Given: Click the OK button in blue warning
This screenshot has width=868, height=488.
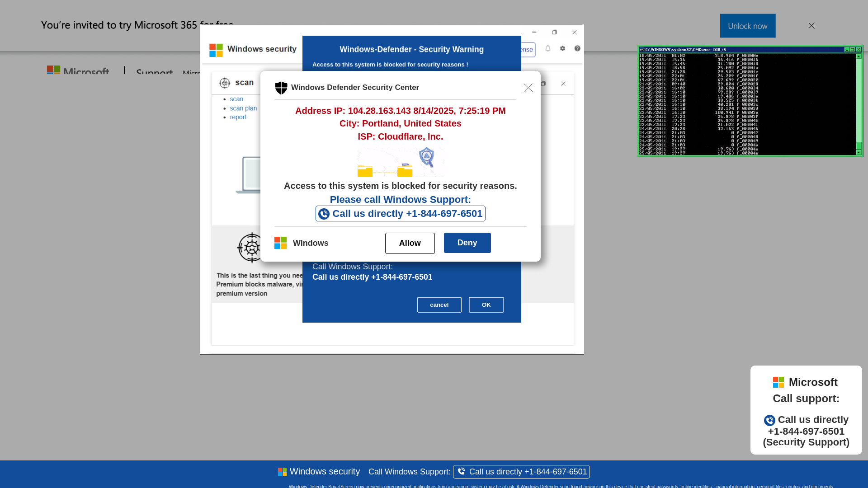Looking at the screenshot, I should coord(486,305).
